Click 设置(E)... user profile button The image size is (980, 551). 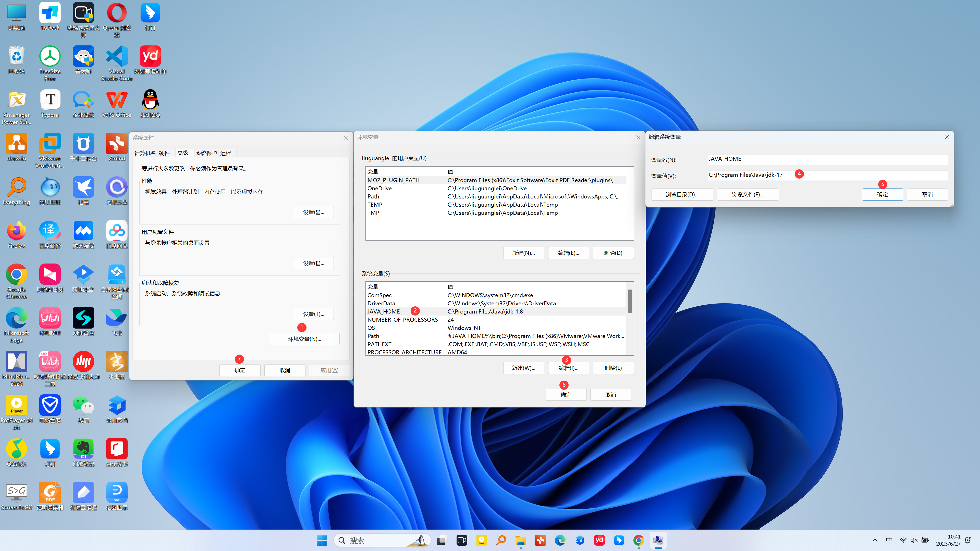point(313,263)
